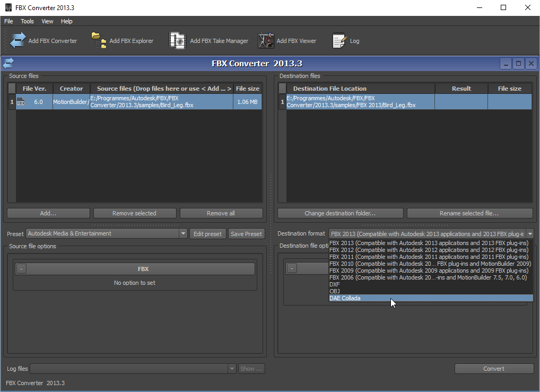
Task: Select FBX 2013 format in dropdown list
Action: coord(431,243)
